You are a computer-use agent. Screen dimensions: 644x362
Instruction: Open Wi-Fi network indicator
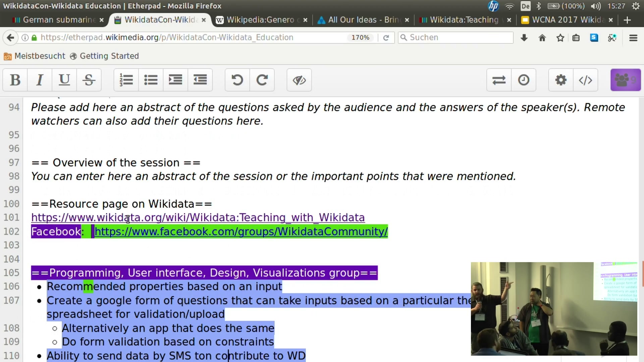tap(509, 6)
